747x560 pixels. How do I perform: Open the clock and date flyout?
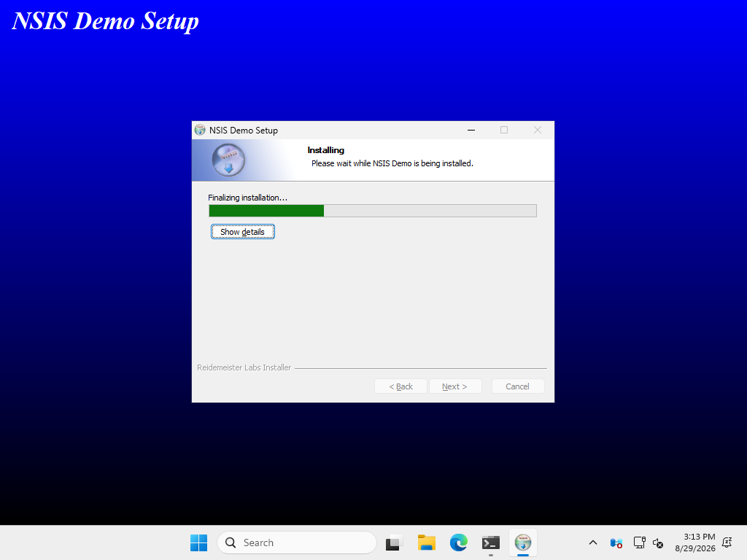pos(695,542)
